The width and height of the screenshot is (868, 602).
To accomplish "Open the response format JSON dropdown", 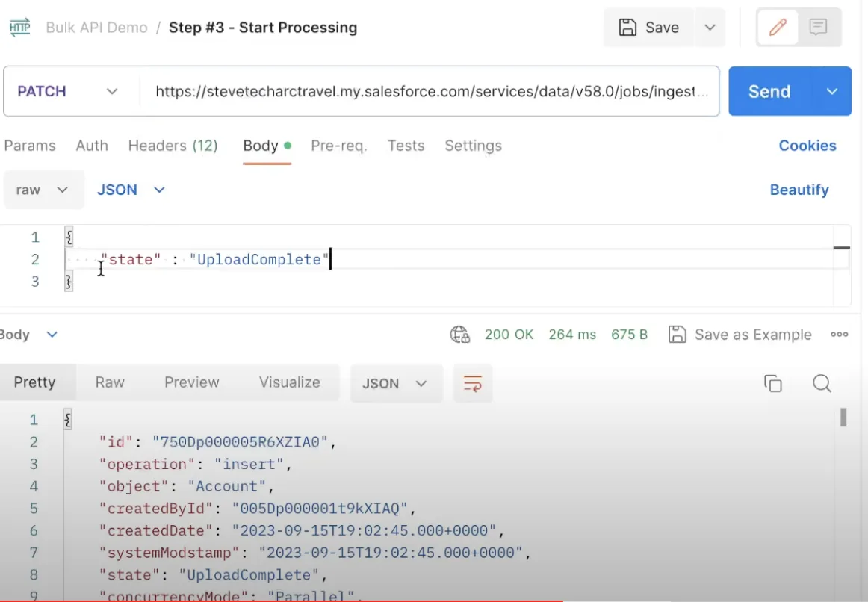I will 395,383.
